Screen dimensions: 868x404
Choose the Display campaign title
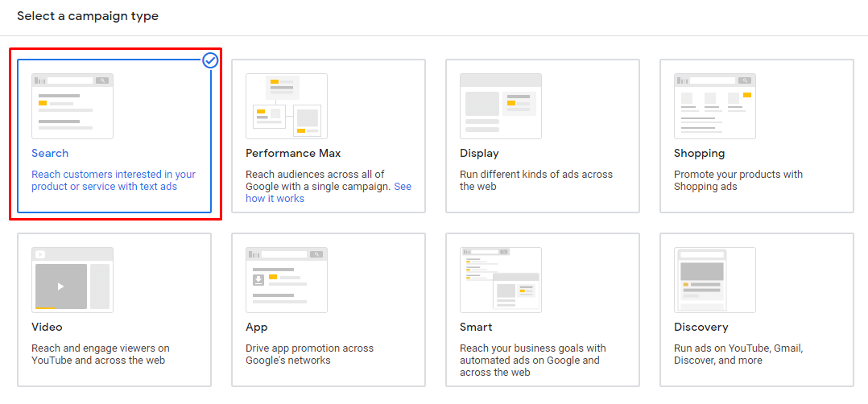(479, 153)
